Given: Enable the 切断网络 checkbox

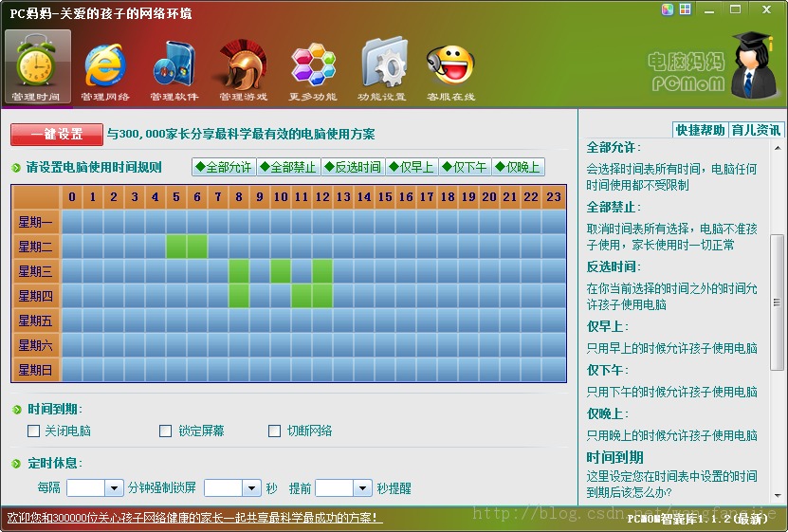Looking at the screenshot, I should tap(274, 431).
